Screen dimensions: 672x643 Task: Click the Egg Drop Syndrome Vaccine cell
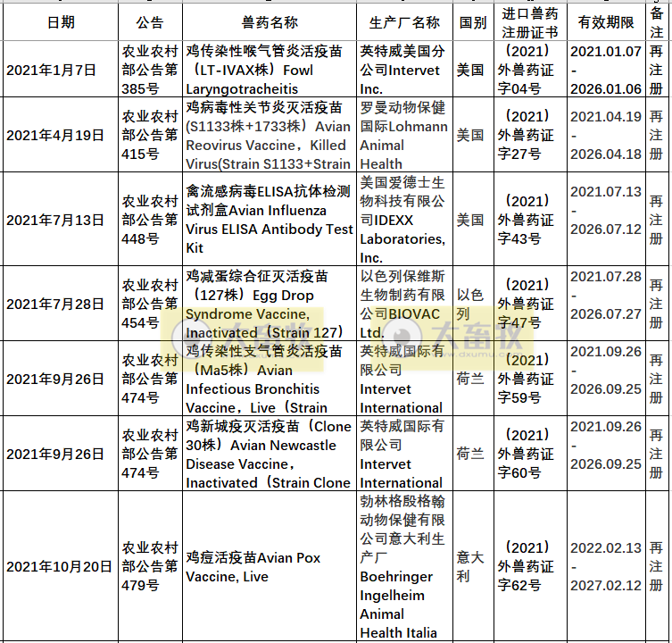coord(270,304)
